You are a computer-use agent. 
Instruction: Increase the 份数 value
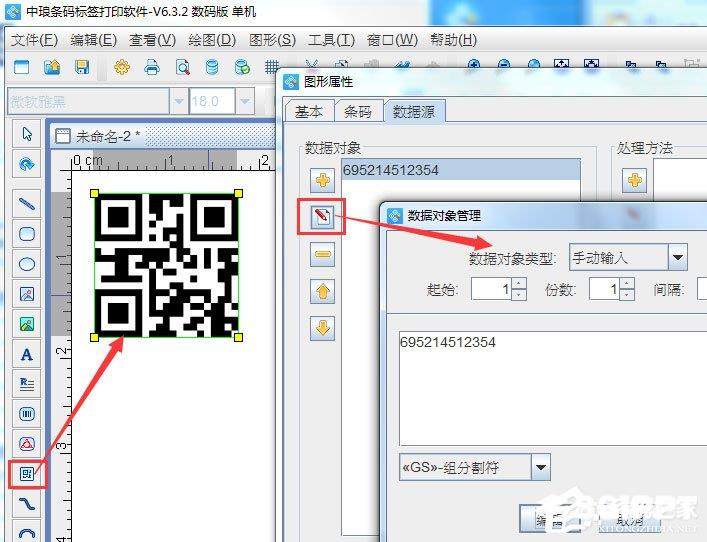tap(627, 283)
